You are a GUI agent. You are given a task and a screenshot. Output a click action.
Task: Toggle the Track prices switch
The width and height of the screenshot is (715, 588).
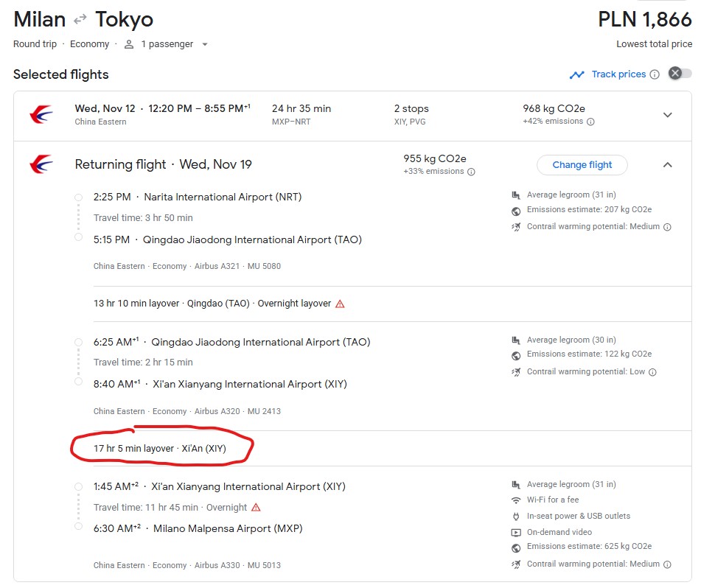680,74
